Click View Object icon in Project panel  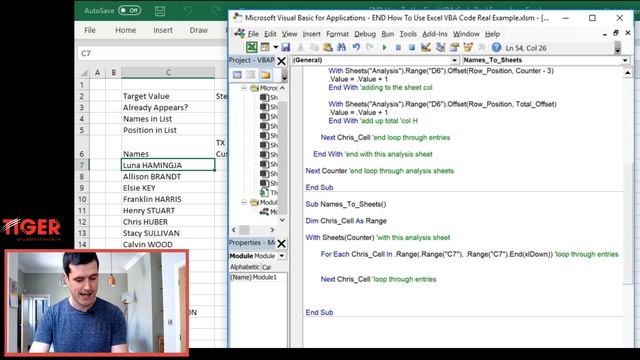pos(251,75)
